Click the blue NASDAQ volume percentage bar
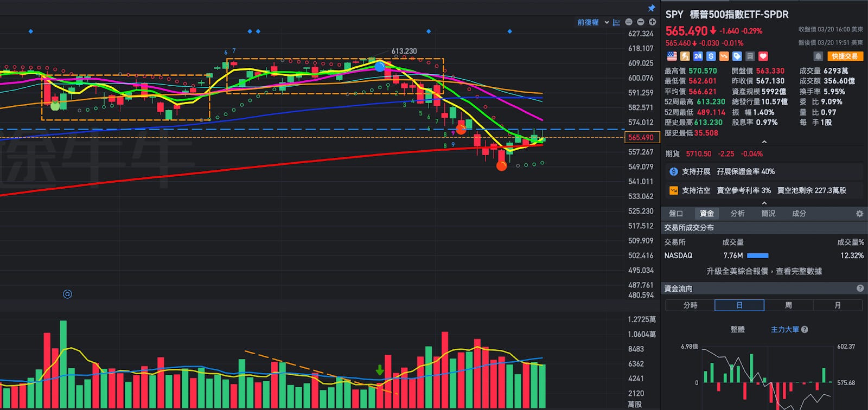This screenshot has width=868, height=410. [x=758, y=255]
